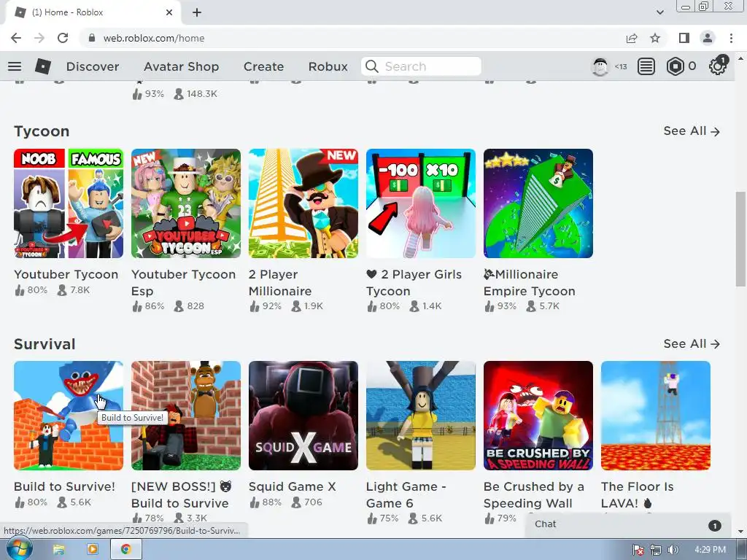Open a new browser tab
This screenshot has height=560, width=747.
(x=197, y=12)
